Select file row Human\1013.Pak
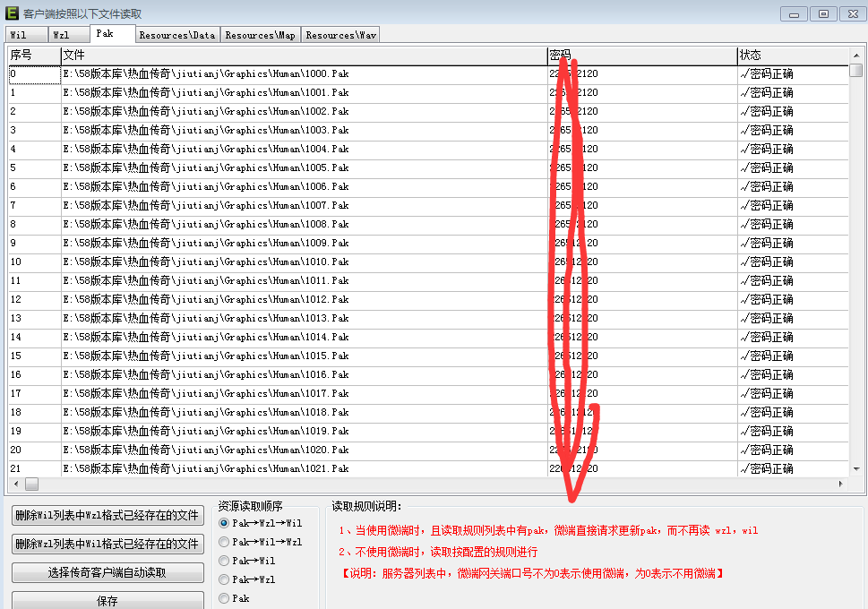 pos(428,319)
